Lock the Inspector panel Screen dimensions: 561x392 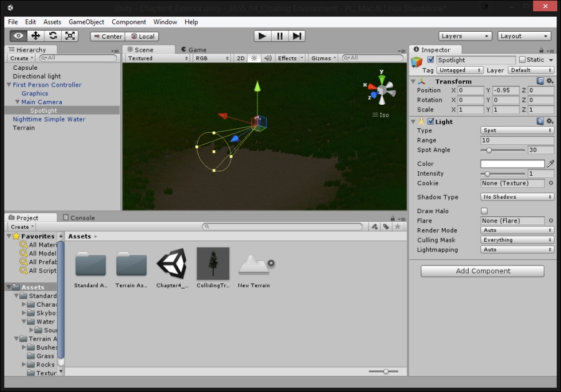pyautogui.click(x=541, y=50)
